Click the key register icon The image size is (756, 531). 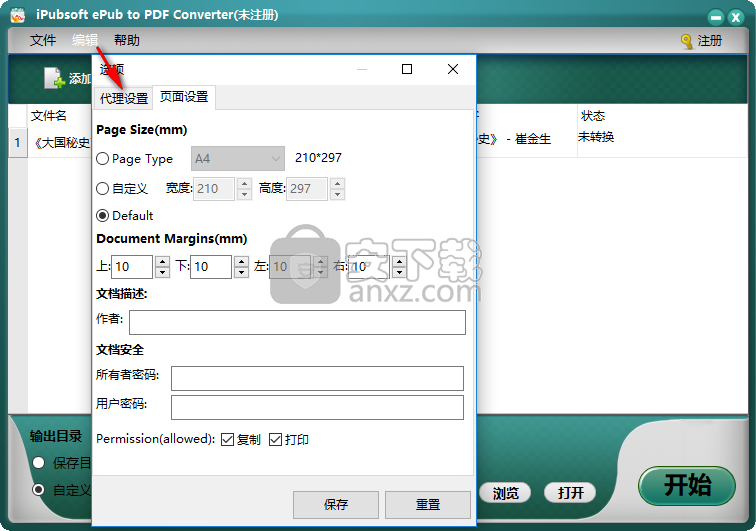[687, 41]
